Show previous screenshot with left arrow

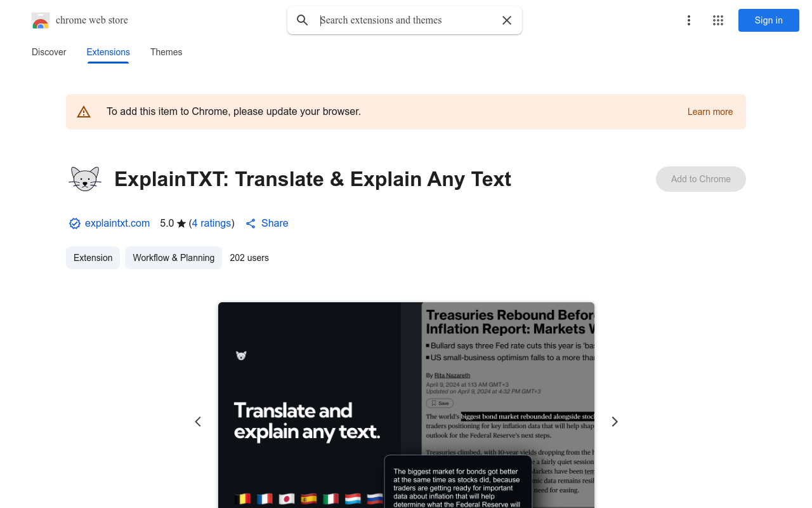click(x=198, y=422)
